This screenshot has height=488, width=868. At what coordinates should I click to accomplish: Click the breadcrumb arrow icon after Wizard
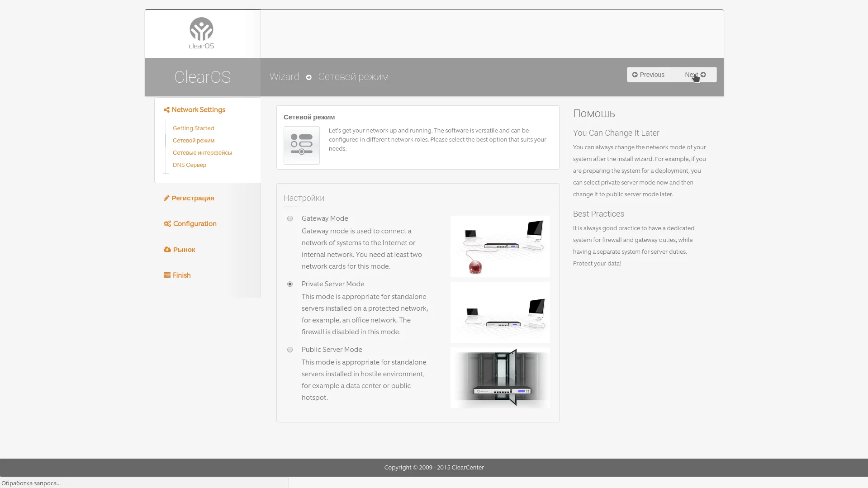309,77
